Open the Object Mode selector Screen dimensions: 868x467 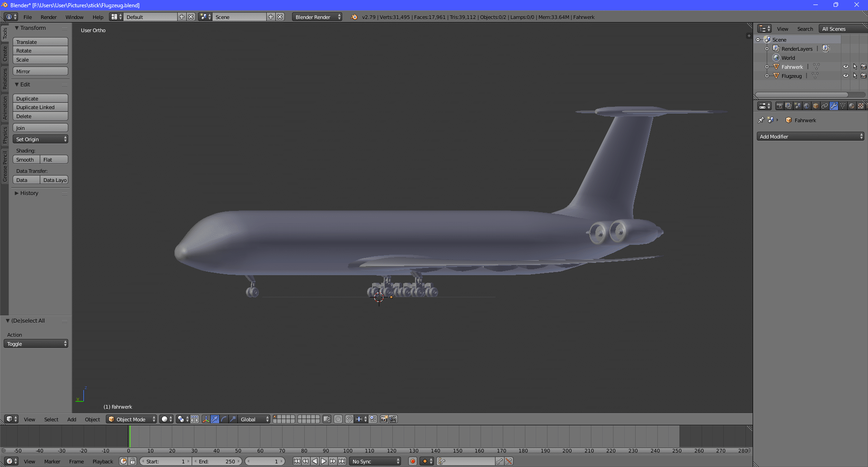click(x=131, y=419)
